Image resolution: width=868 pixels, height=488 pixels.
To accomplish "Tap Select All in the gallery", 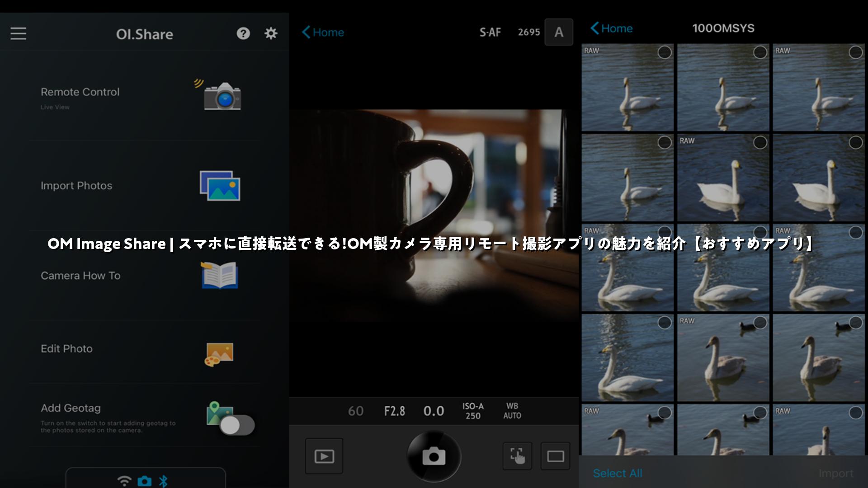I will (x=617, y=473).
